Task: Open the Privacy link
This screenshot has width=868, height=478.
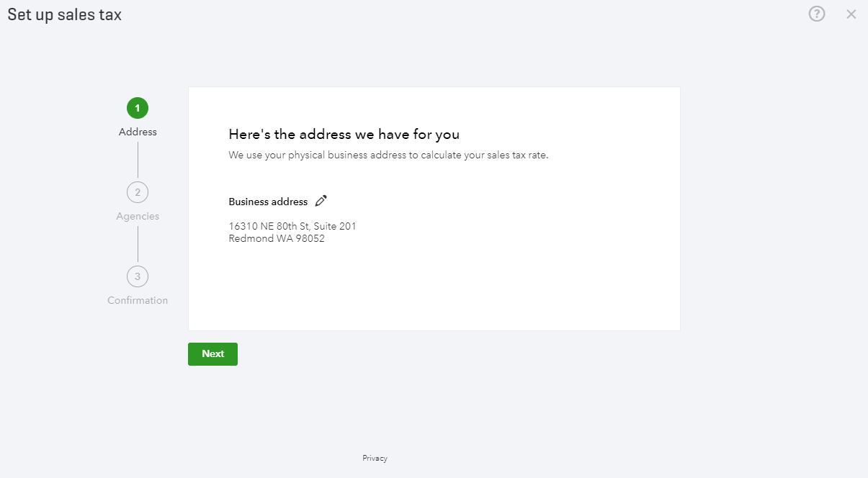Action: tap(375, 458)
